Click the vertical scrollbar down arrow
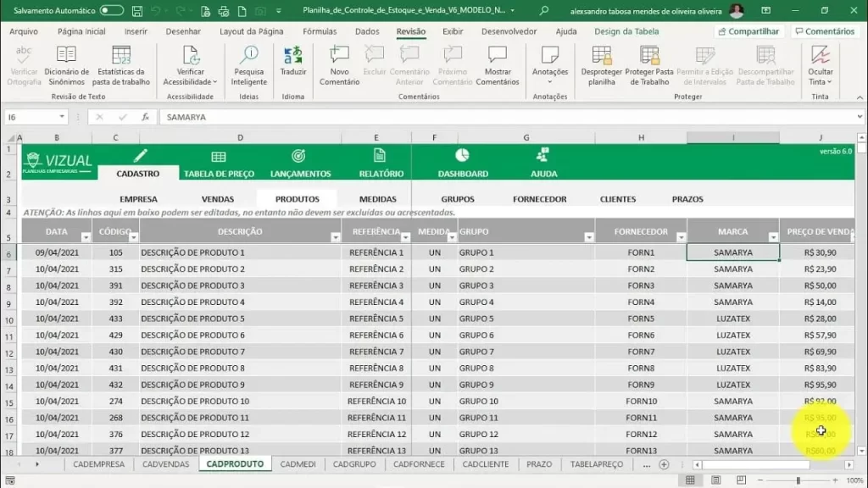This screenshot has width=868, height=488. click(x=861, y=451)
